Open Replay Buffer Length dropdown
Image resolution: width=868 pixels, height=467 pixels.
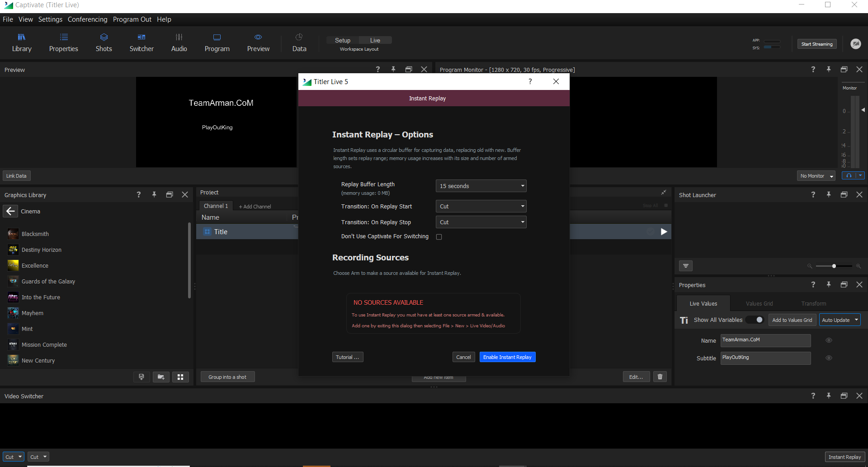tap(481, 186)
